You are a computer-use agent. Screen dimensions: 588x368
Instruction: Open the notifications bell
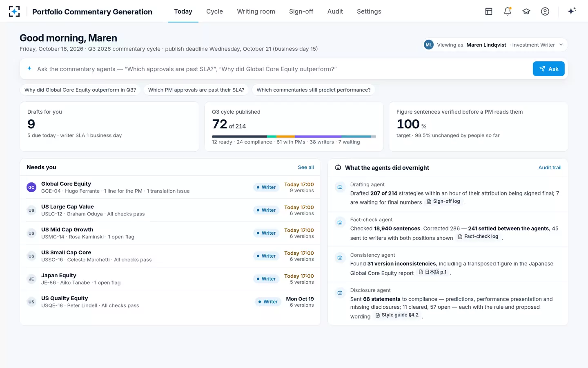[508, 11]
